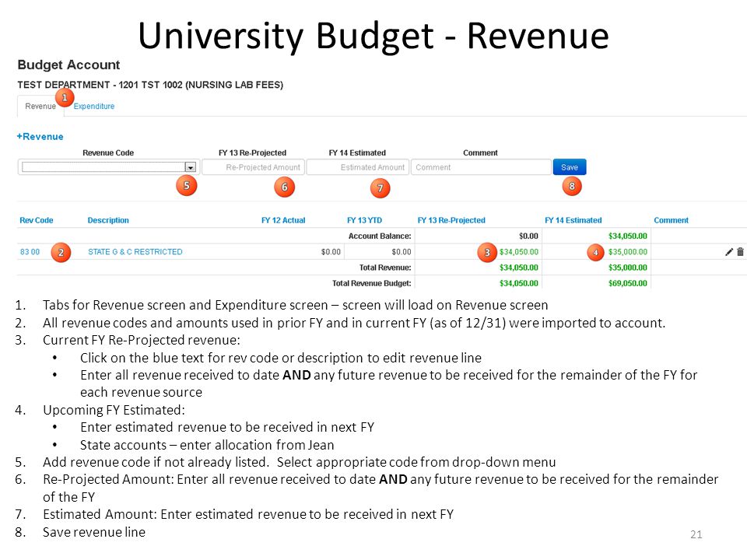The image size is (747, 560).
Task: Click slide page number 21
Action: click(x=696, y=534)
